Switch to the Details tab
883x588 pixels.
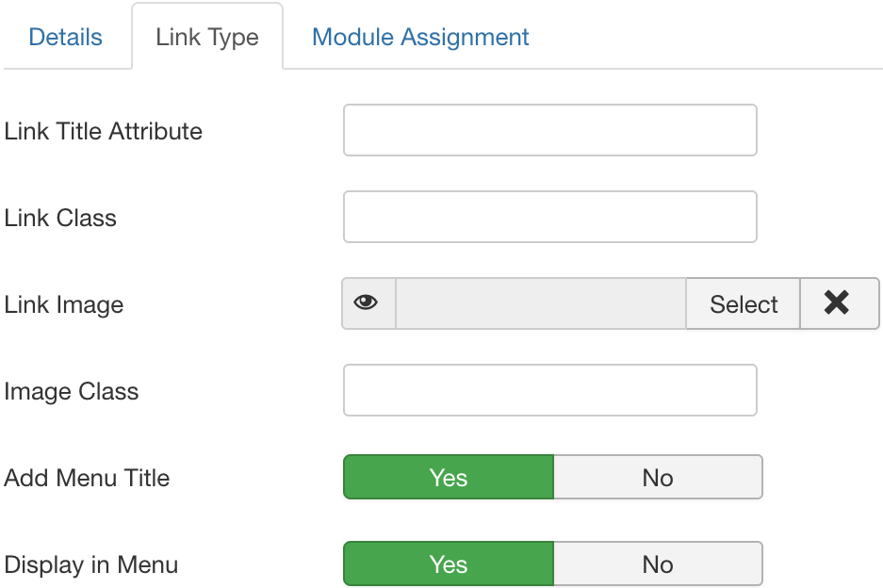tap(66, 38)
